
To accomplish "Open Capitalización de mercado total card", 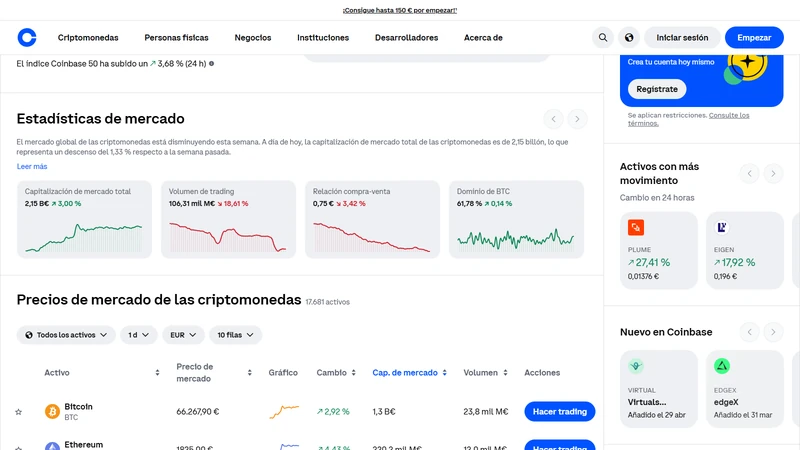I will pos(84,219).
